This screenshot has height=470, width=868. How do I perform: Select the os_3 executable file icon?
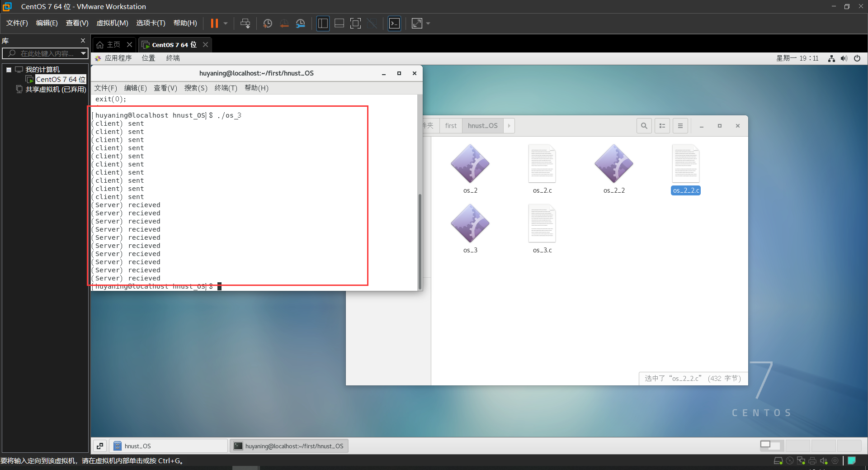pyautogui.click(x=470, y=223)
